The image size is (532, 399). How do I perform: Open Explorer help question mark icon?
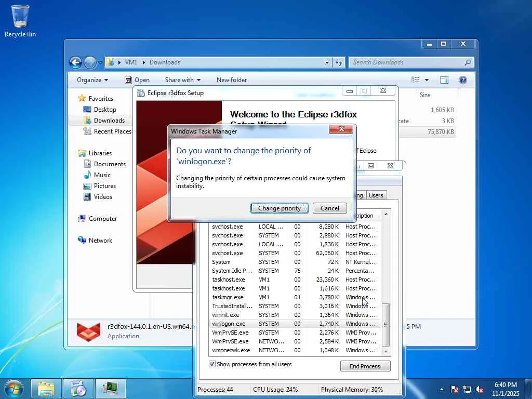462,80
